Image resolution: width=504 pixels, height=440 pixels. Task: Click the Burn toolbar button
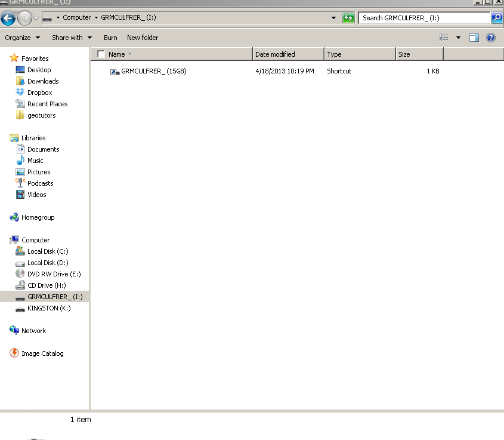(110, 38)
